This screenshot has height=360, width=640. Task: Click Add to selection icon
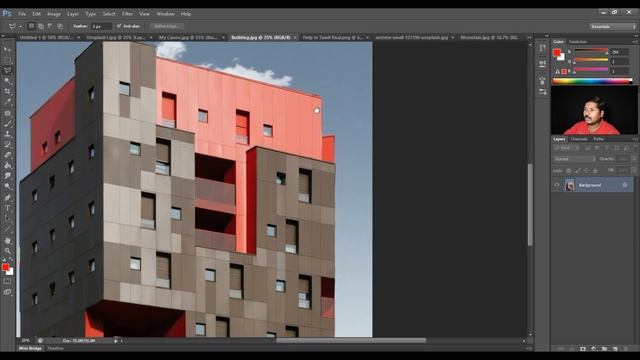[41, 26]
